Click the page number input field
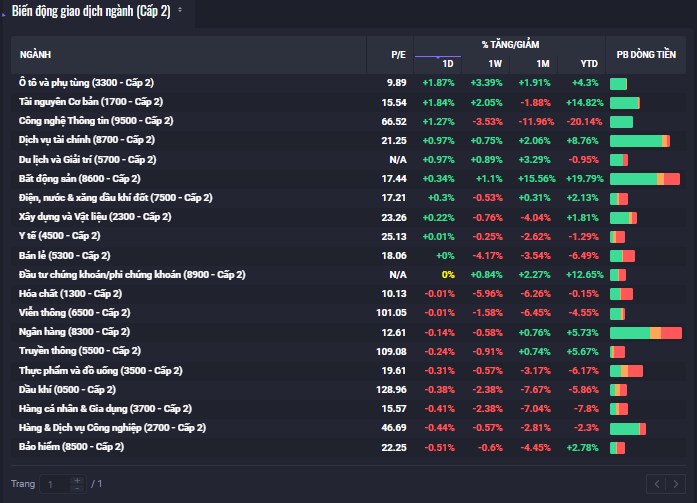The width and height of the screenshot is (697, 503). point(56,484)
